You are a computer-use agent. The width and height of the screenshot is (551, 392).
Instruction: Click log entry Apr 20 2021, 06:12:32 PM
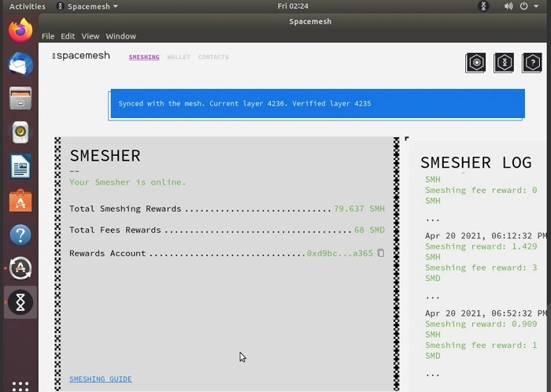tap(486, 235)
